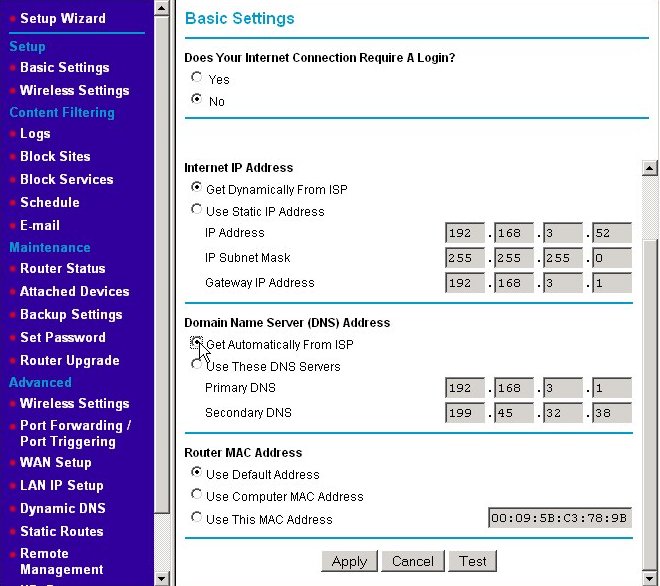Select Use These DNS Servers
Image resolution: width=660 pixels, height=586 pixels.
click(196, 364)
